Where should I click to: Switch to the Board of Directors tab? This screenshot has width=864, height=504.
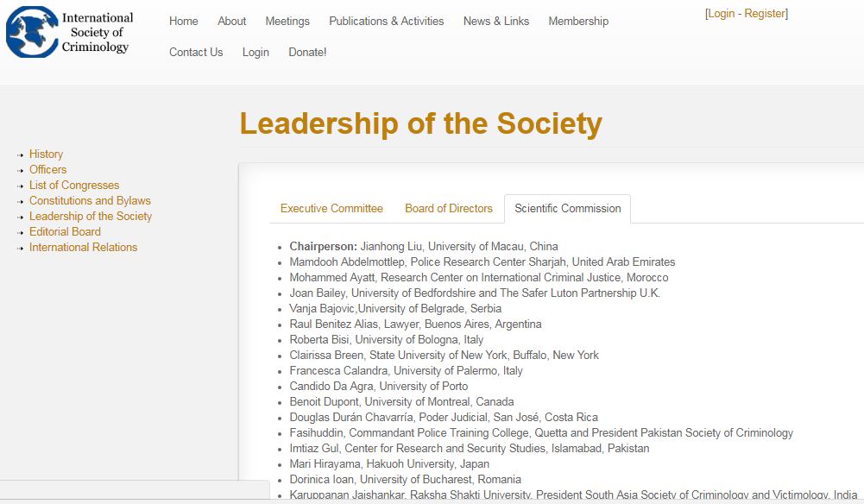click(x=449, y=208)
